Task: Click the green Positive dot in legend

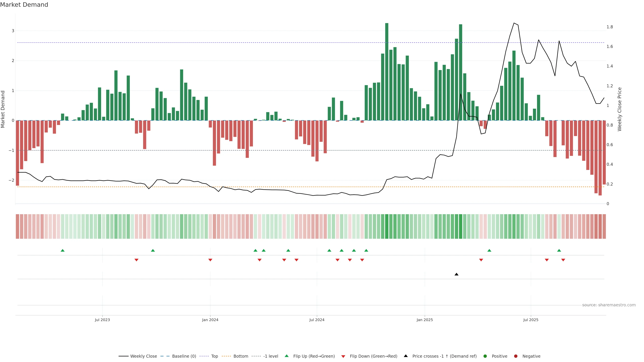Action: click(485, 356)
